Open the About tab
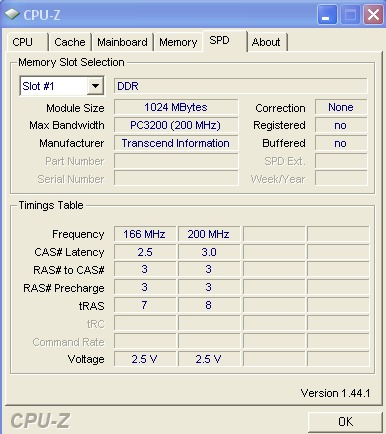Screen dimensions: 386x434 click(266, 42)
